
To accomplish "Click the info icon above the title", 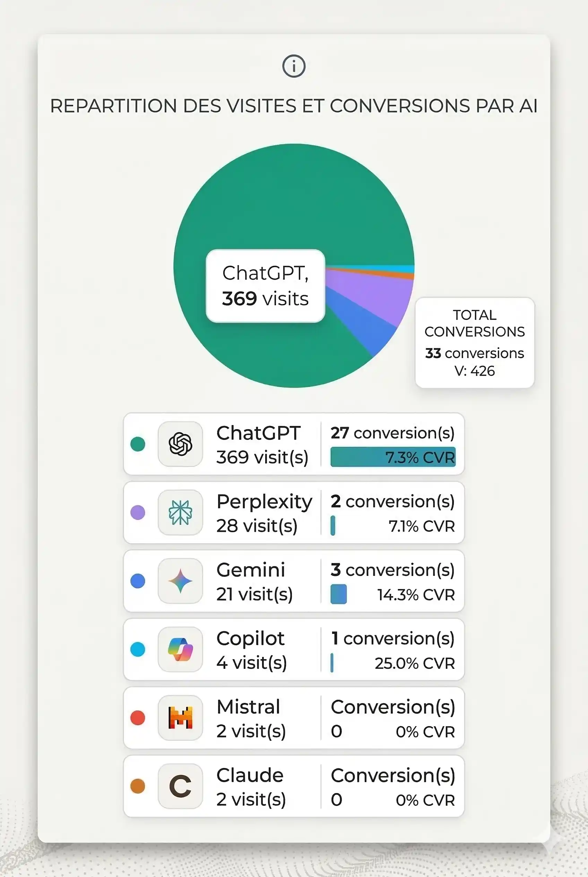I will [294, 66].
